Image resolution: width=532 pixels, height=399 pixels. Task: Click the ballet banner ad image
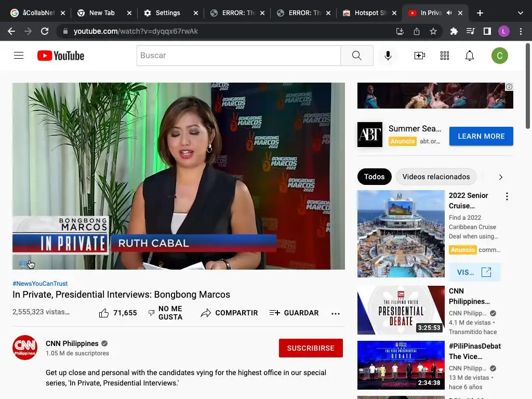pos(435,96)
